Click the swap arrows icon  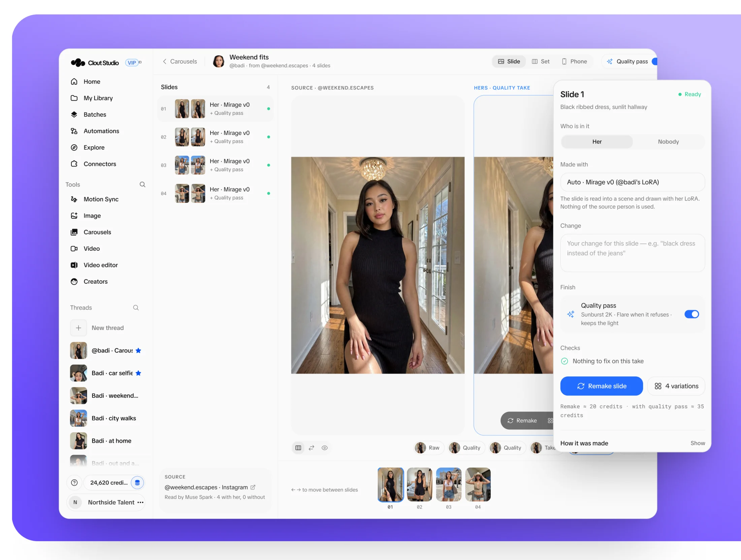[x=312, y=448]
